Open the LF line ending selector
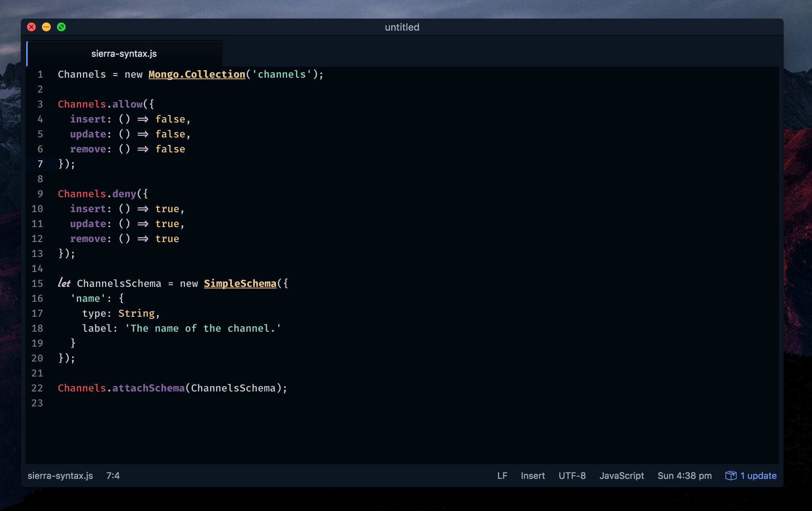Screen dimensions: 812x511 coord(502,476)
